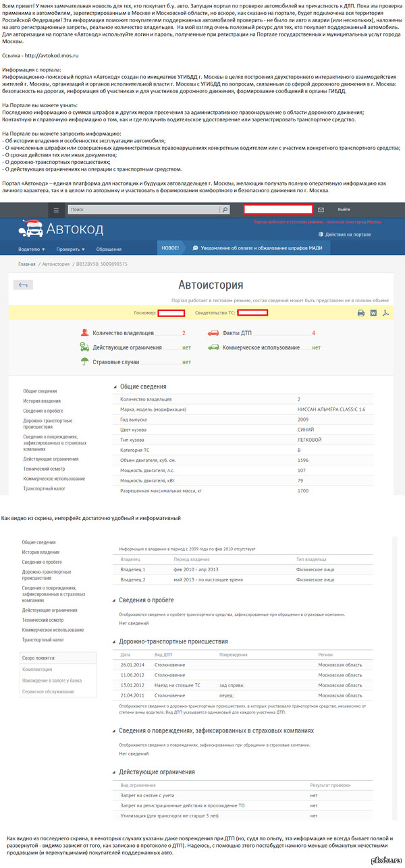Collapse the Общие сведения section
Image resolution: width=405 pixels, height=868 pixels.
113,386
